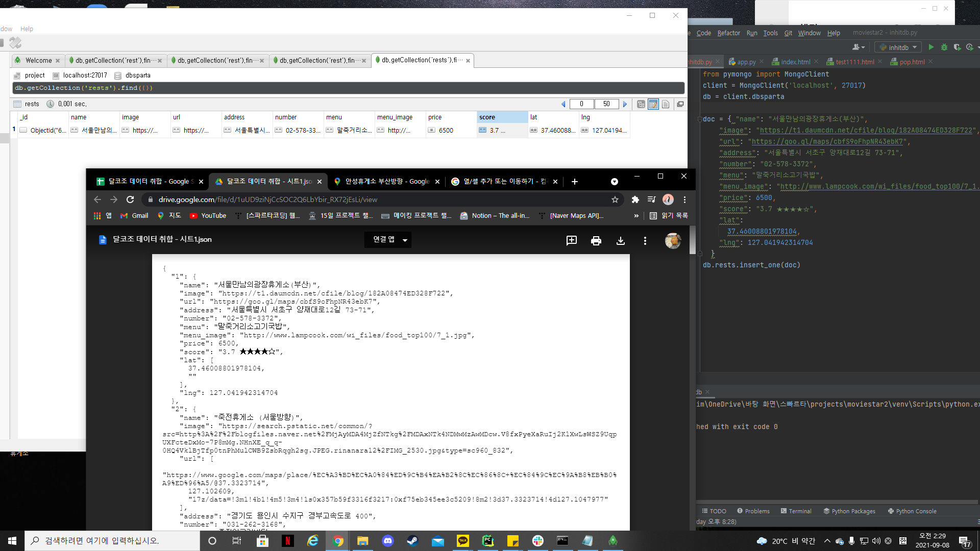Switch results to text view mode
Screen dimensions: 980x551
click(x=666, y=104)
